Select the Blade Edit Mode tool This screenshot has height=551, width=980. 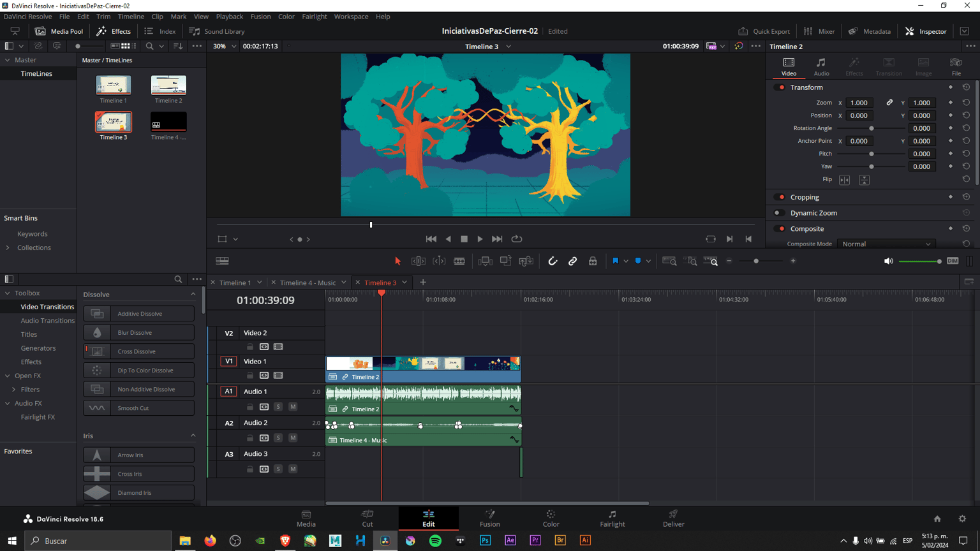(459, 261)
